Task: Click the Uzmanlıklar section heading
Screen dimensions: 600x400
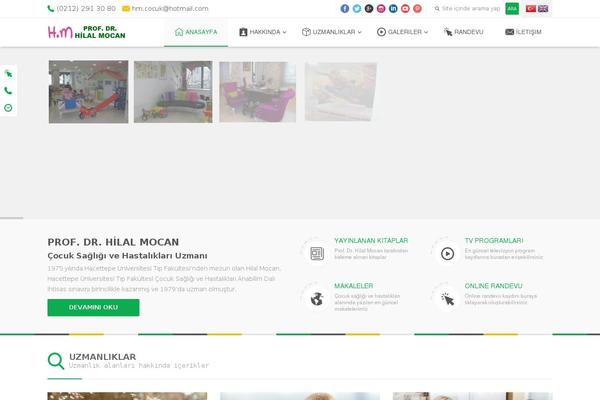Action: click(102, 357)
